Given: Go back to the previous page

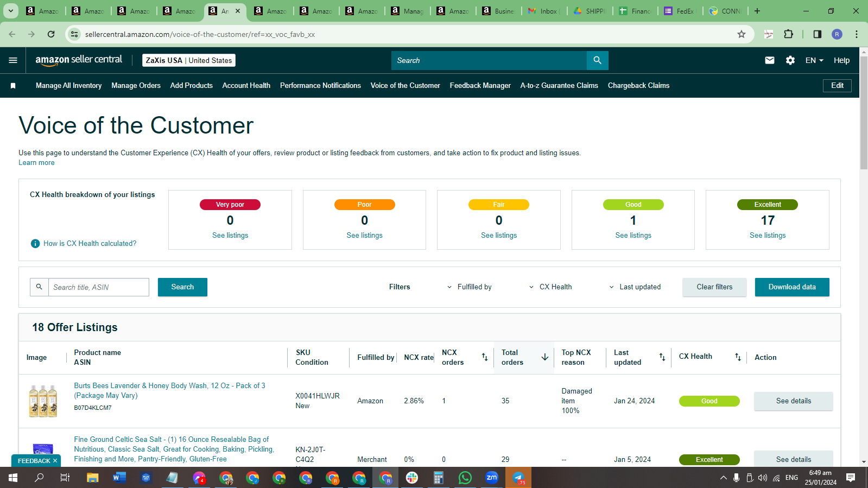Looking at the screenshot, I should 12,34.
